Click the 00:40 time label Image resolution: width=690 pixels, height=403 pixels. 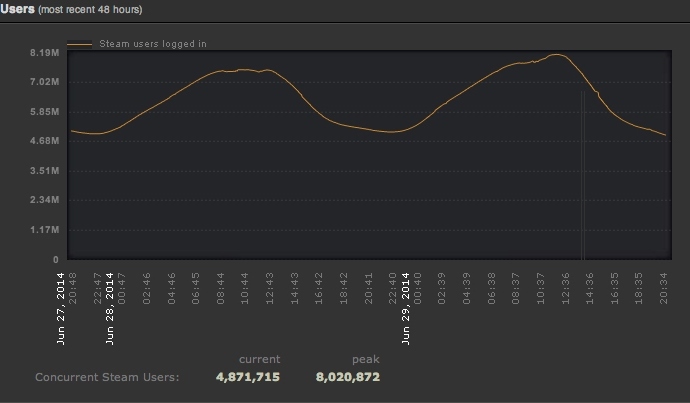pos(418,288)
